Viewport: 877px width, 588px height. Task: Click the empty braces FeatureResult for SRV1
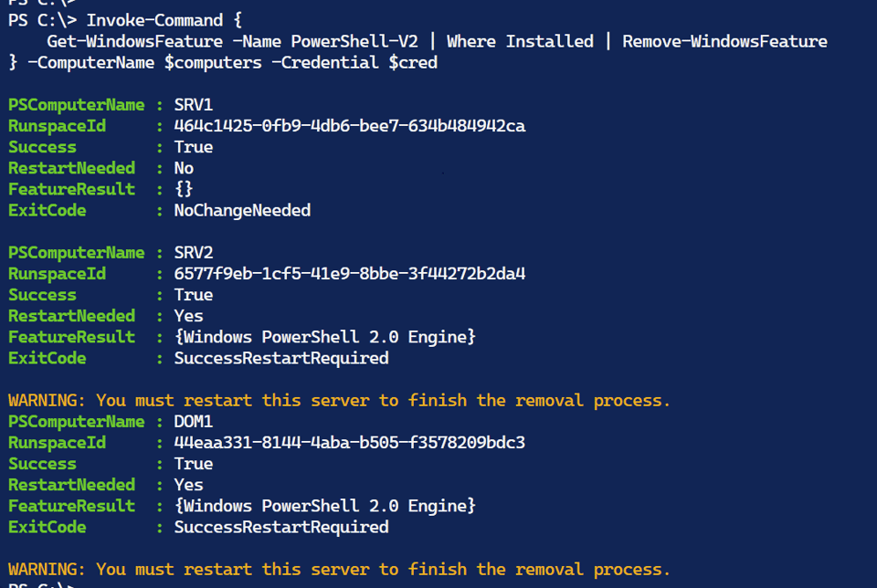(x=184, y=189)
